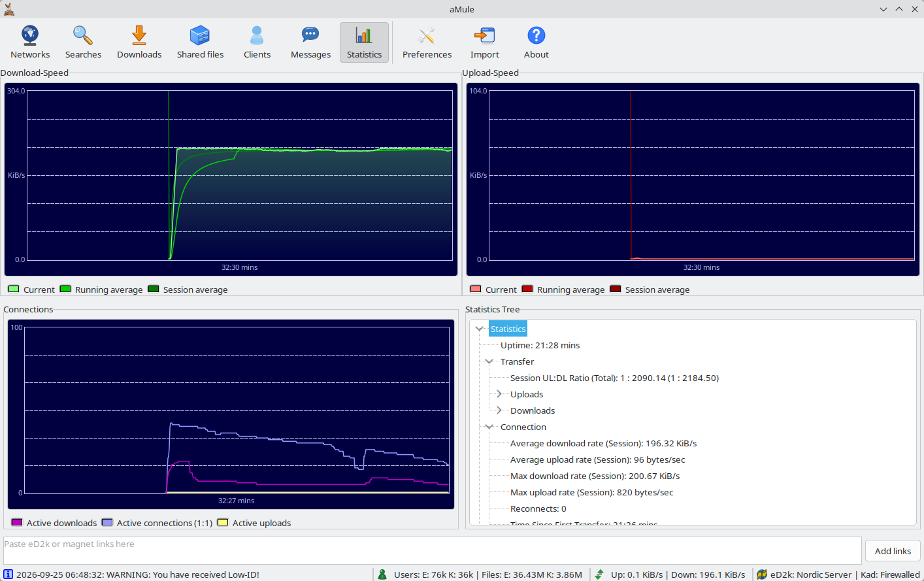Click the eD2k or magnet links field
The image size is (924, 581).
click(x=432, y=550)
